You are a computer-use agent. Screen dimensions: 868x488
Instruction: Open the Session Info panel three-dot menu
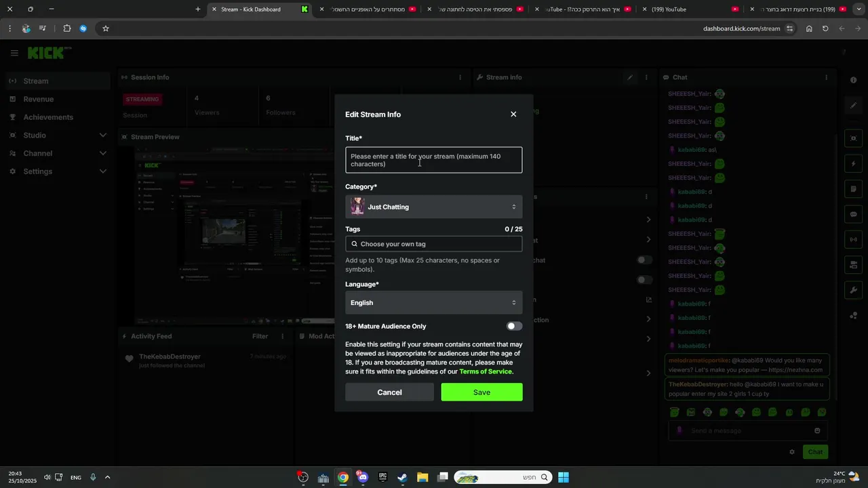tap(460, 77)
